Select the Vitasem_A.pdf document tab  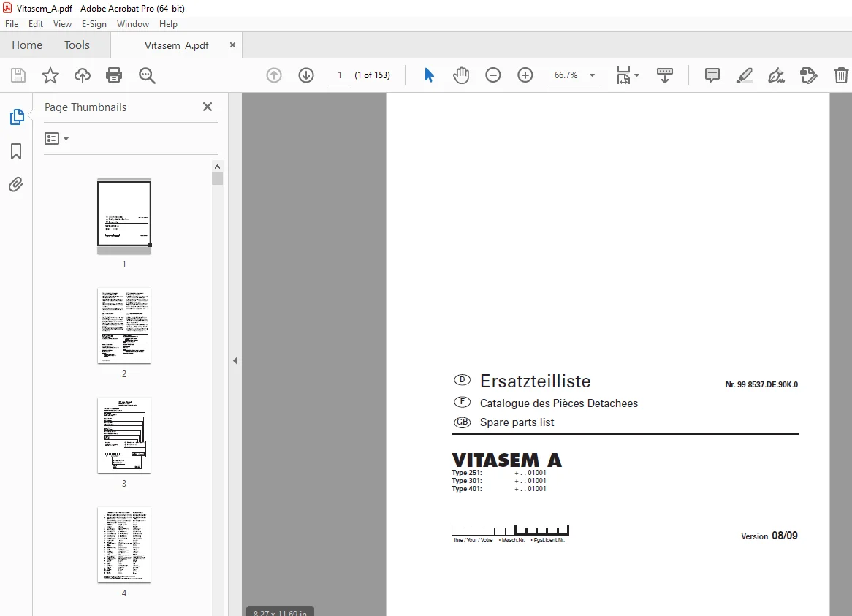point(177,45)
